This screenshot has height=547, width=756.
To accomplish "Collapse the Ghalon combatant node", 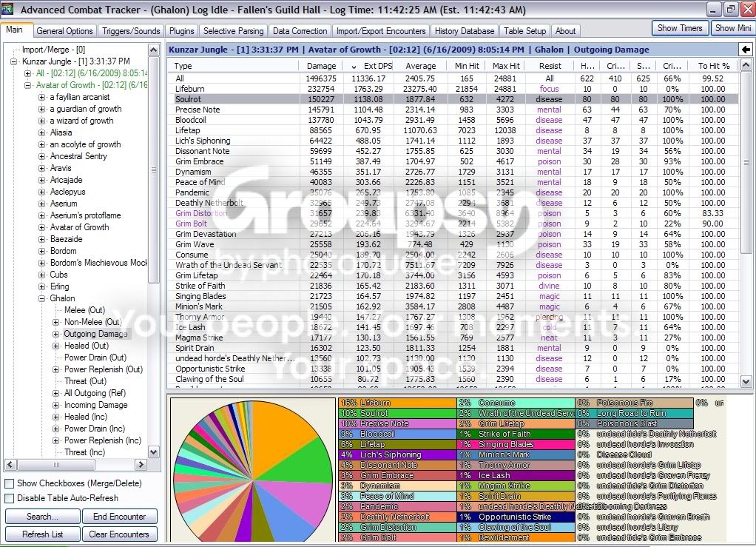I will point(42,298).
